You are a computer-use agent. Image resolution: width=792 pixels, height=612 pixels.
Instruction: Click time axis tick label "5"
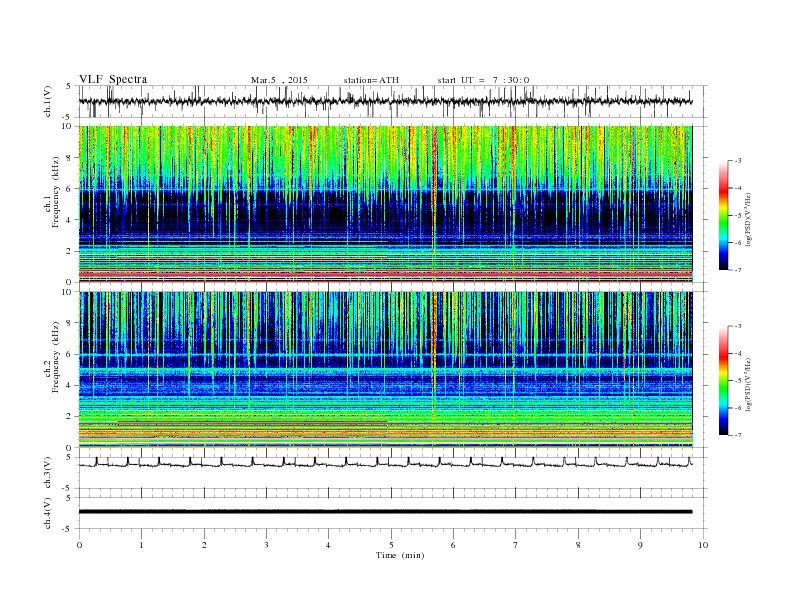click(x=391, y=545)
